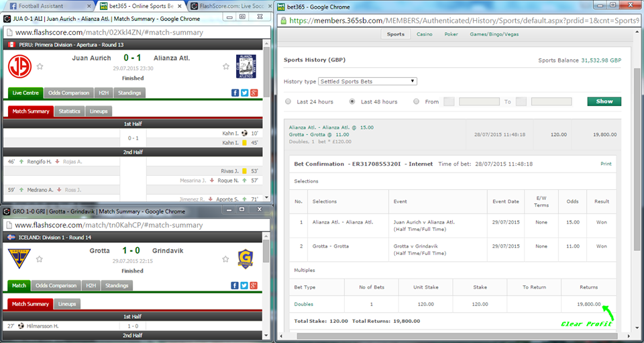Favorite Juan Aurich with its star icon
The width and height of the screenshot is (644, 343).
pos(40,66)
